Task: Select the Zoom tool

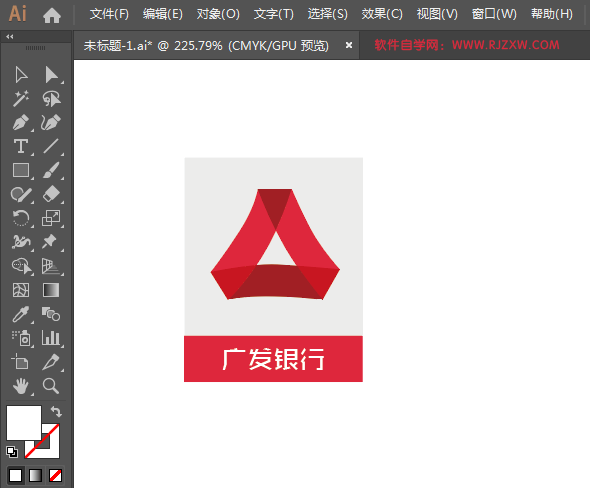Action: 51,386
